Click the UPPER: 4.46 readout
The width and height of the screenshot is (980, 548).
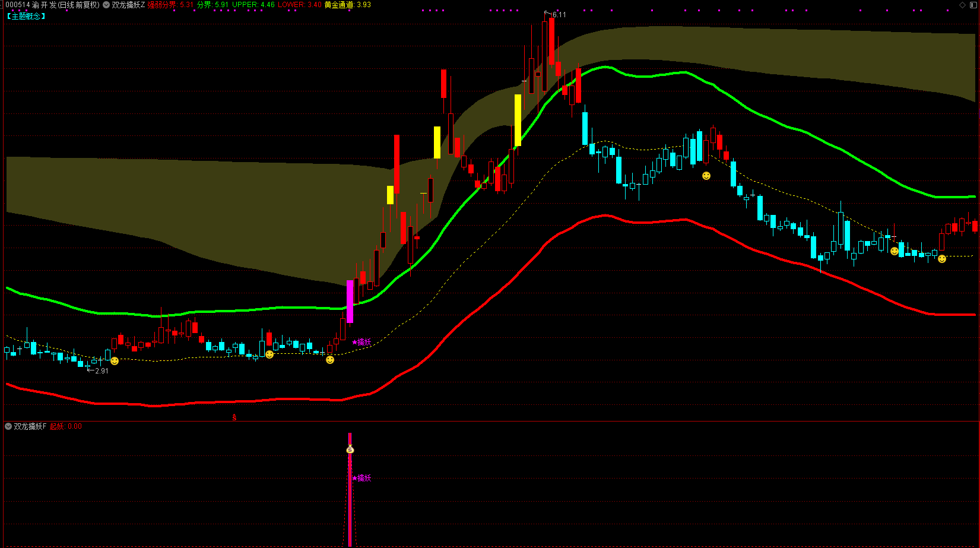coord(253,5)
